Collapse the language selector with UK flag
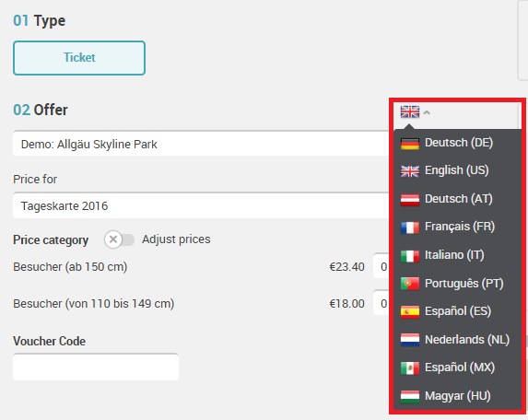The height and width of the screenshot is (420, 528). coord(416,112)
